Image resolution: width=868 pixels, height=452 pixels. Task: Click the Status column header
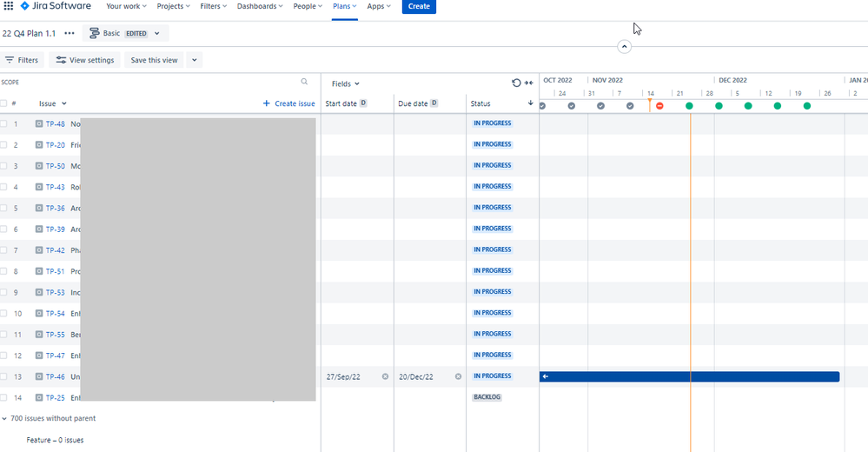pyautogui.click(x=480, y=103)
